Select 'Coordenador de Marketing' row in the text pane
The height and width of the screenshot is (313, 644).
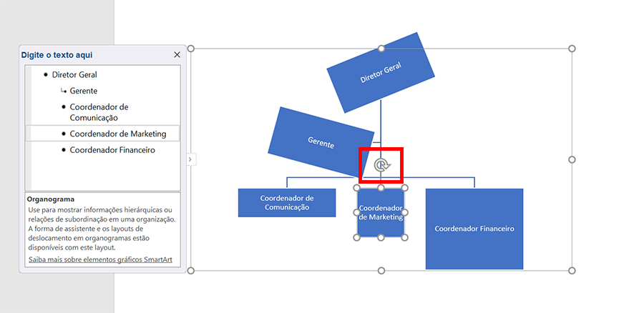pos(102,134)
